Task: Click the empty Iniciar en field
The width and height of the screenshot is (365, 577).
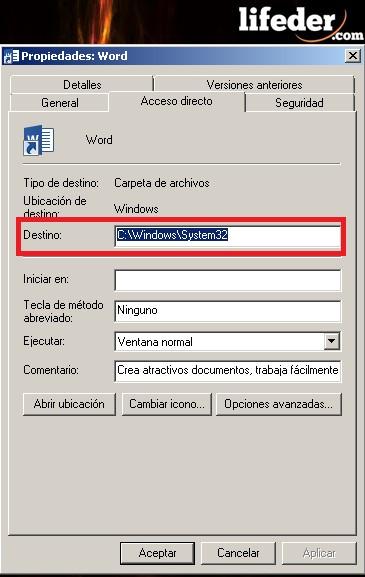Action: pos(228,280)
